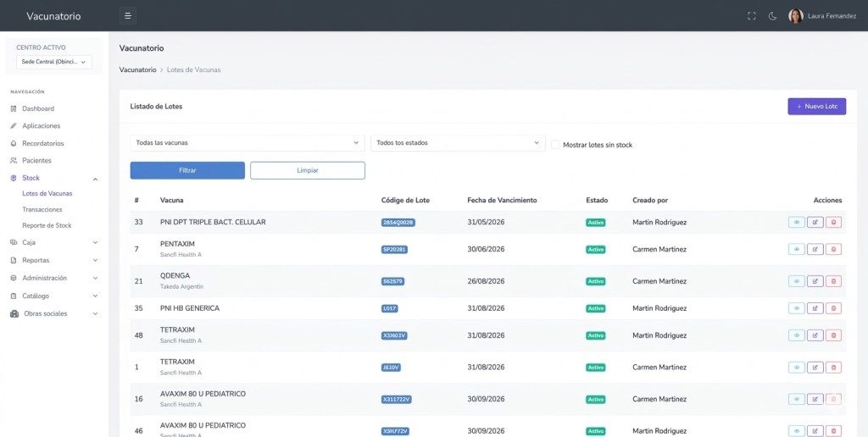Open Reporte de Stock in sidebar

(x=47, y=225)
